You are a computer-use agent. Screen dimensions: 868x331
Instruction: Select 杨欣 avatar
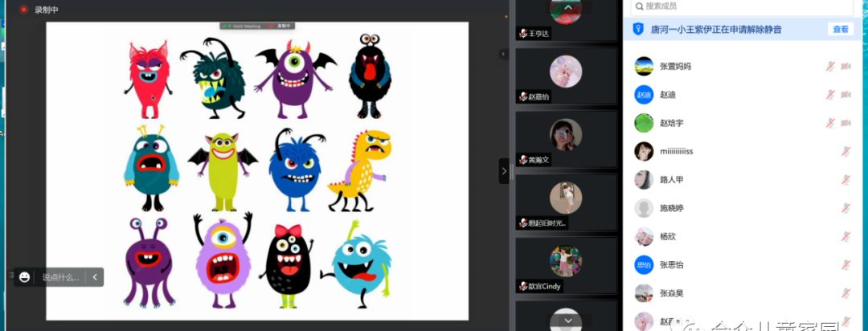point(644,236)
